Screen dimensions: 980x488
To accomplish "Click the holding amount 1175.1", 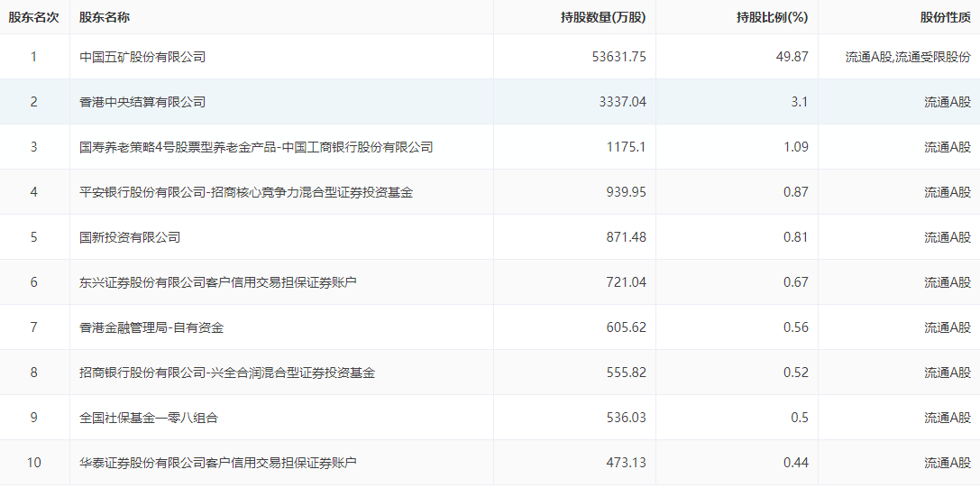I will [627, 147].
